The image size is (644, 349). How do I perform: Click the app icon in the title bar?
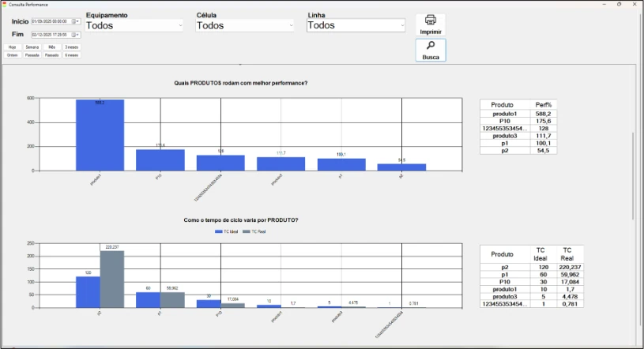click(x=4, y=4)
